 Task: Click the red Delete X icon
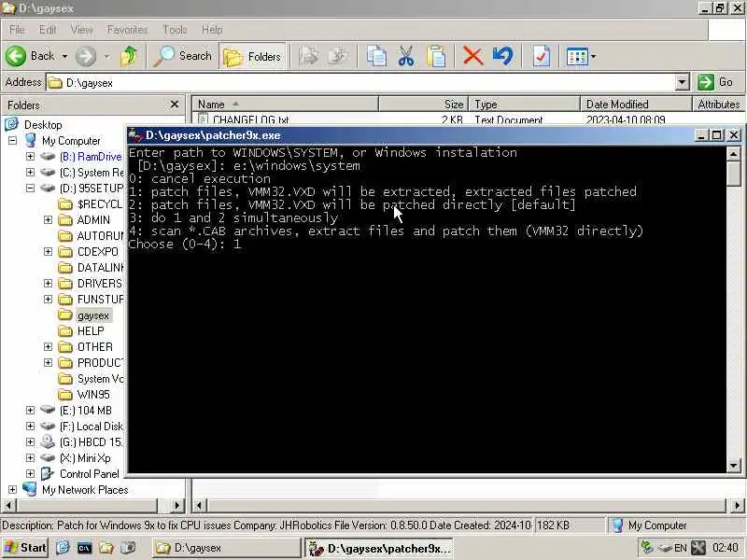click(472, 56)
